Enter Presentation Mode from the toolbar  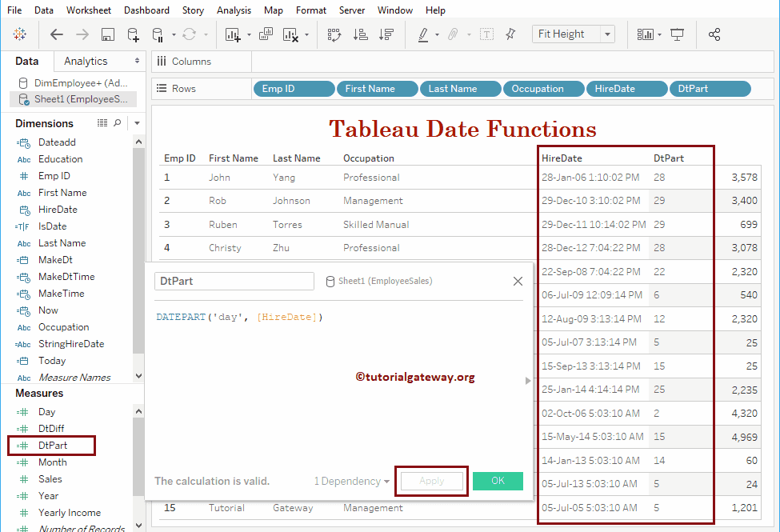pyautogui.click(x=677, y=34)
